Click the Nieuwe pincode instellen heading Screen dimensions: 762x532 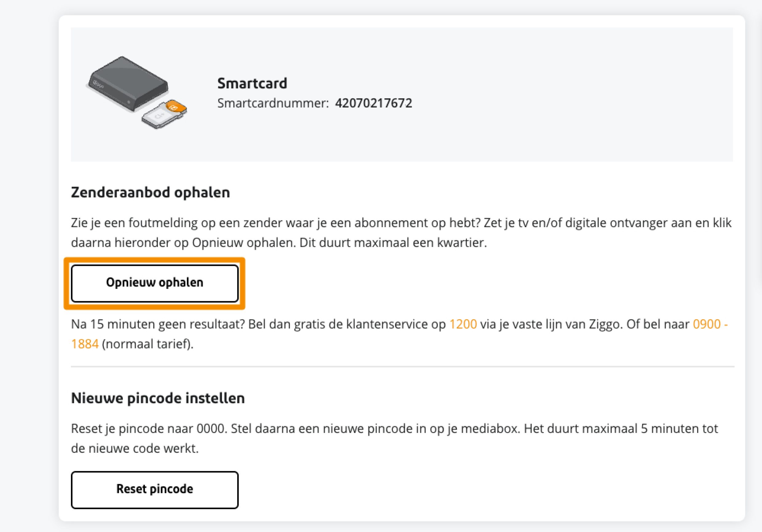pos(158,398)
